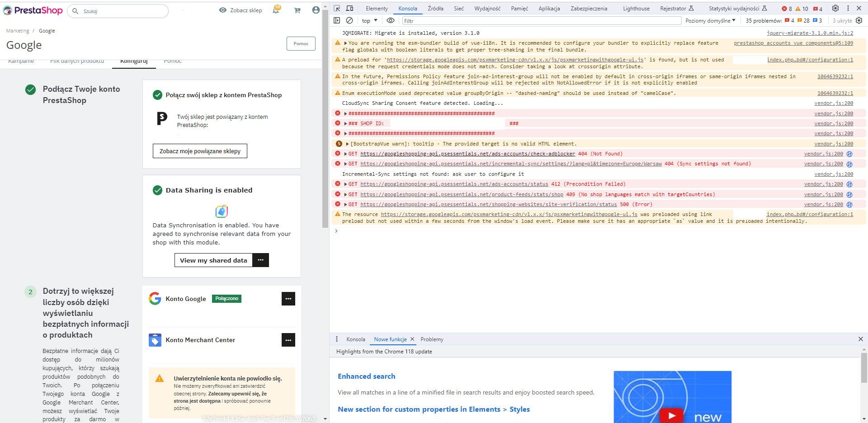868x423 pixels.
Task: Open the orders cart icon
Action: [297, 10]
